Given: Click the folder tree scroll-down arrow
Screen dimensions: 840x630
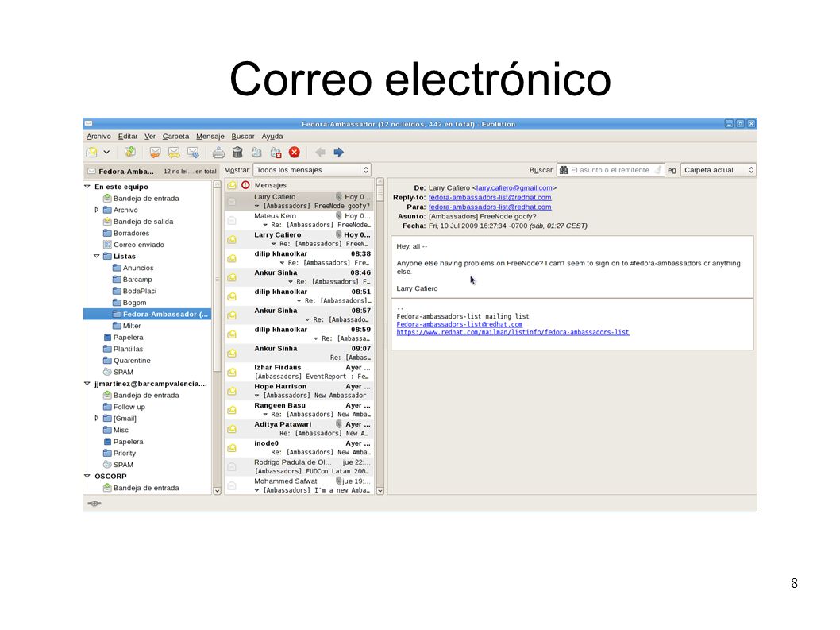Looking at the screenshot, I should tap(217, 491).
